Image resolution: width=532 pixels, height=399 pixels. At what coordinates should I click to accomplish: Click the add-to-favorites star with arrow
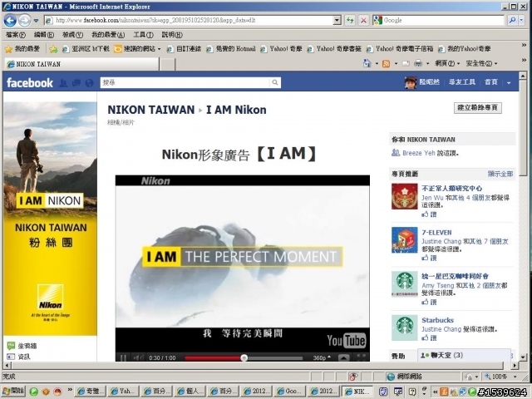point(53,49)
